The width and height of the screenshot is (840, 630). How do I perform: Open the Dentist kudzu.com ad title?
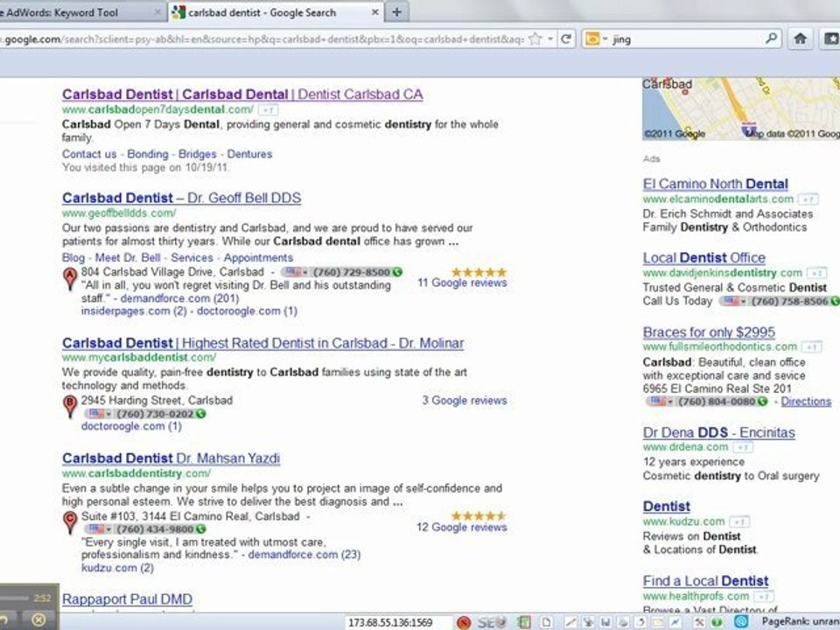coord(667,507)
